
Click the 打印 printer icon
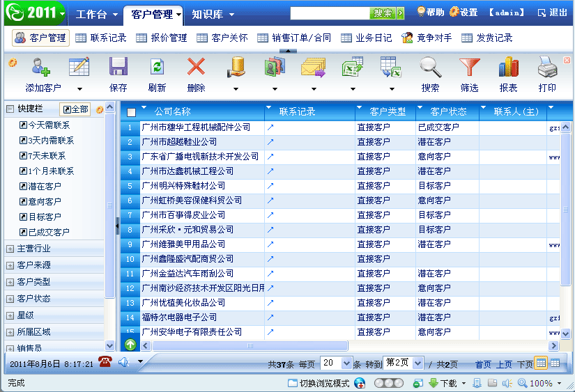547,67
